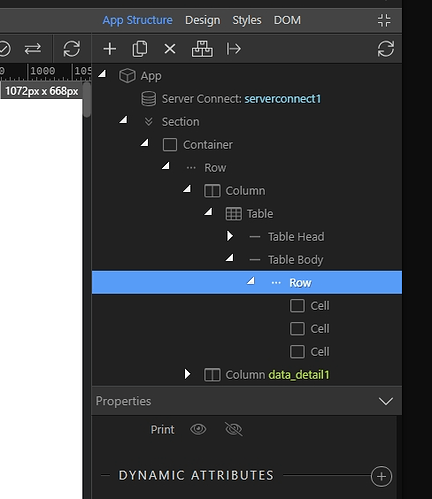Collapse the Table Body node

coord(230,258)
